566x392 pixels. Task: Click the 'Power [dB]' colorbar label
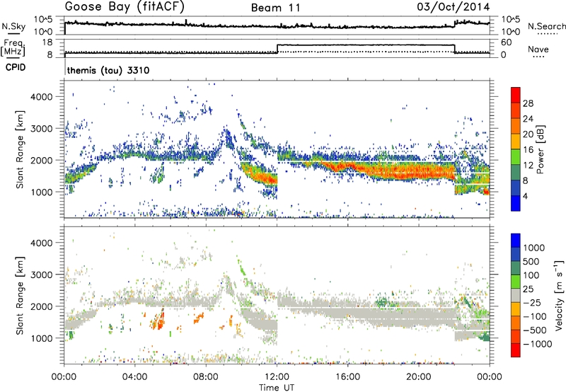(x=540, y=149)
